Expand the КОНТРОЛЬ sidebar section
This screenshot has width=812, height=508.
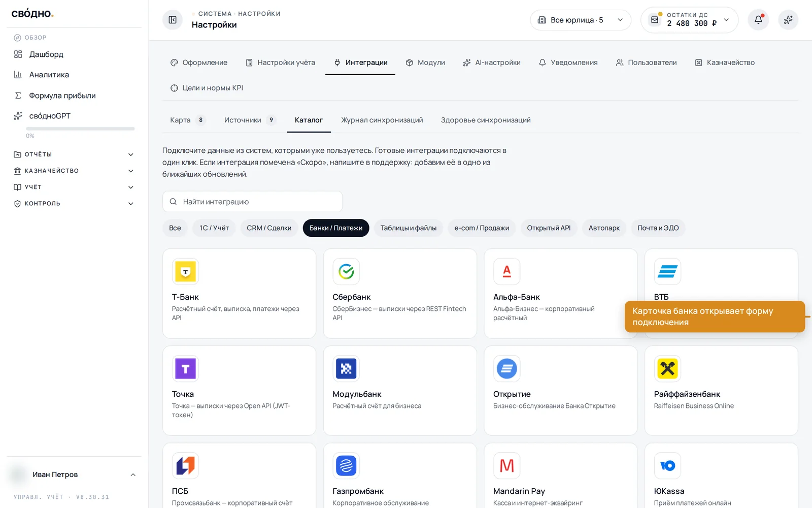click(x=74, y=203)
